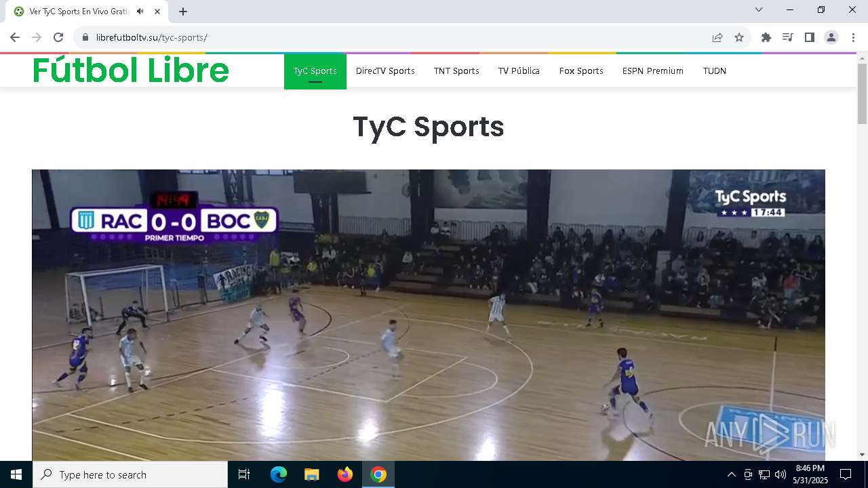Open Task View on the taskbar

pos(244,474)
